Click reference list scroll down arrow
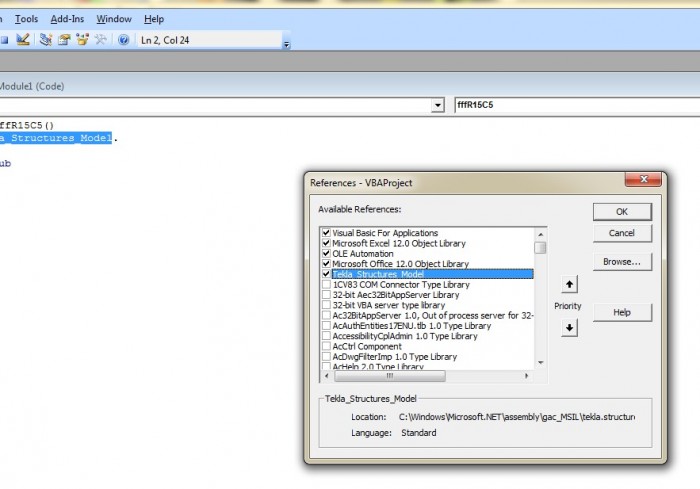The height and width of the screenshot is (489, 700). click(x=541, y=362)
